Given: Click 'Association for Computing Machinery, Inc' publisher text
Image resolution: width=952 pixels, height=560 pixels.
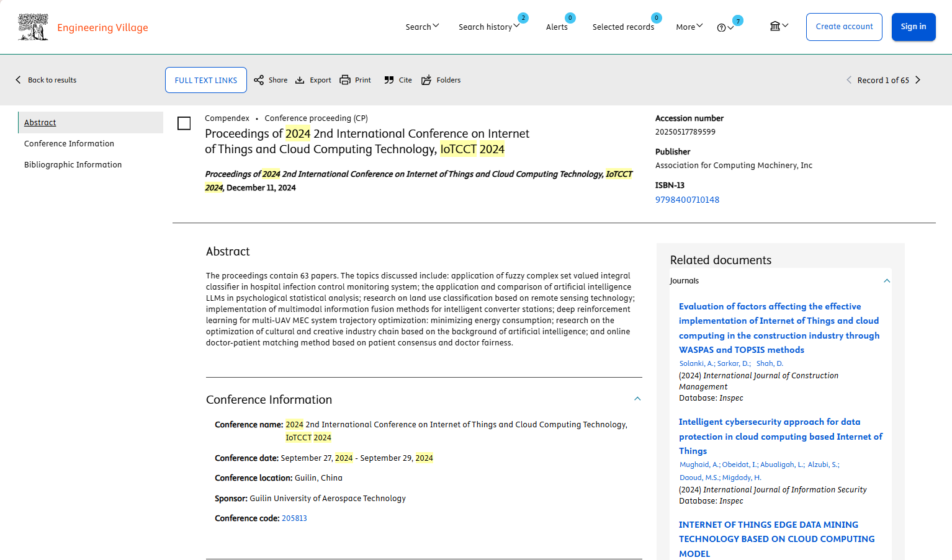Looking at the screenshot, I should 734,166.
